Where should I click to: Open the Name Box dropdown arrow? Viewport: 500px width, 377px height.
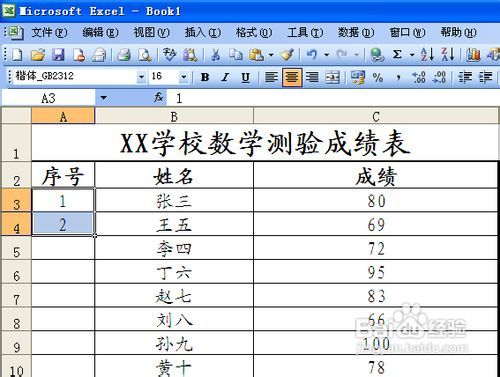point(104,98)
